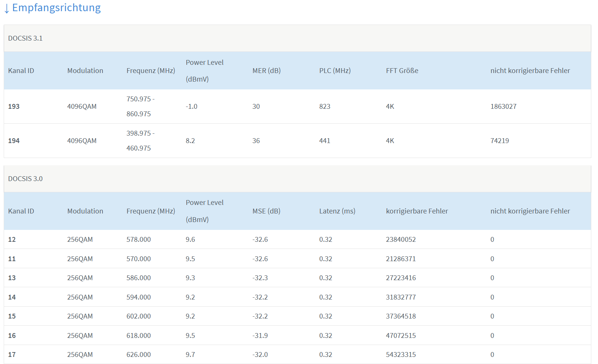Click MSE value -31.9 for channel 16
This screenshot has height=364, width=598.
pos(260,336)
